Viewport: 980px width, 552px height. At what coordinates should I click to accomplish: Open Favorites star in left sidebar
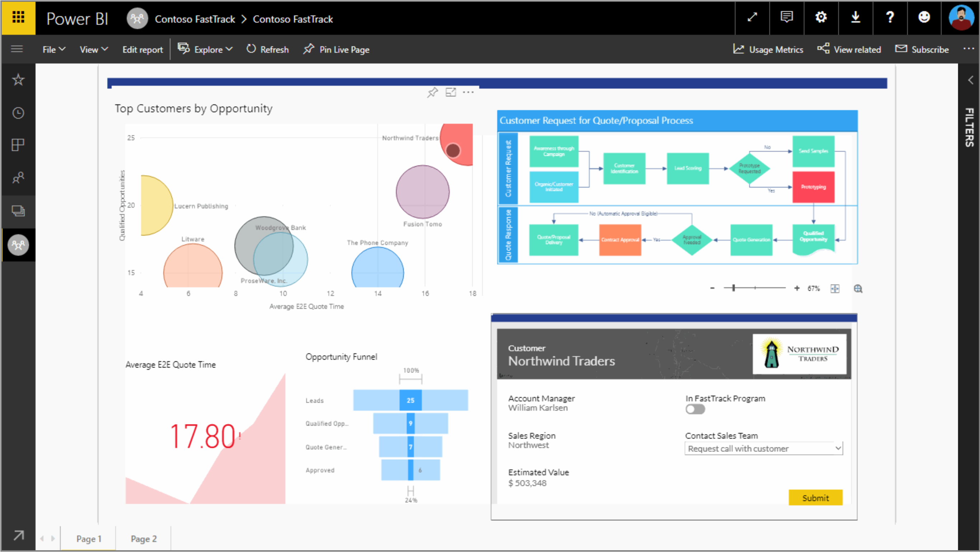pyautogui.click(x=18, y=80)
